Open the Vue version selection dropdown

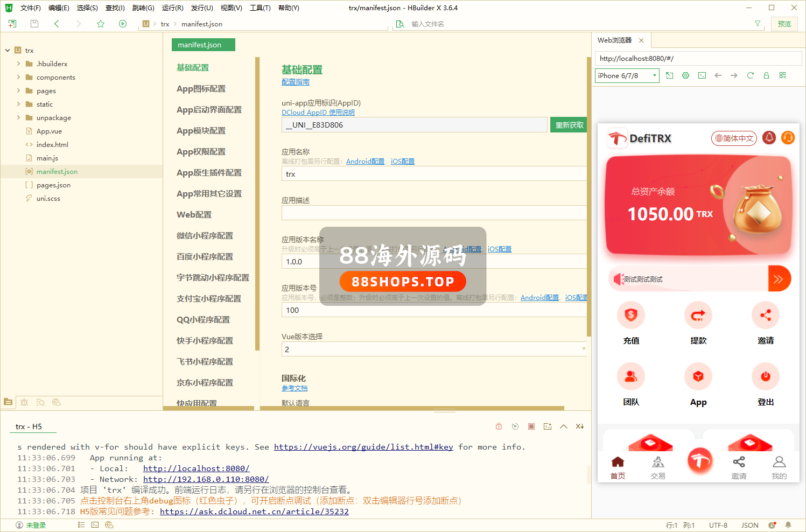click(434, 349)
